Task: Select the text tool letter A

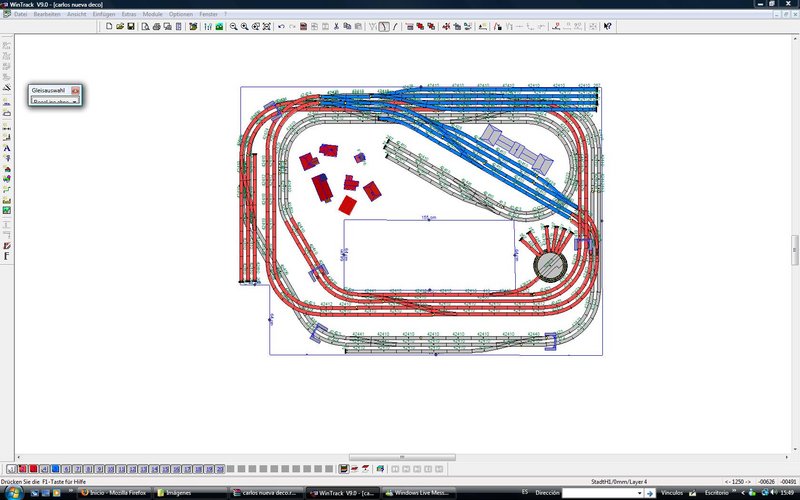Action: click(7, 148)
